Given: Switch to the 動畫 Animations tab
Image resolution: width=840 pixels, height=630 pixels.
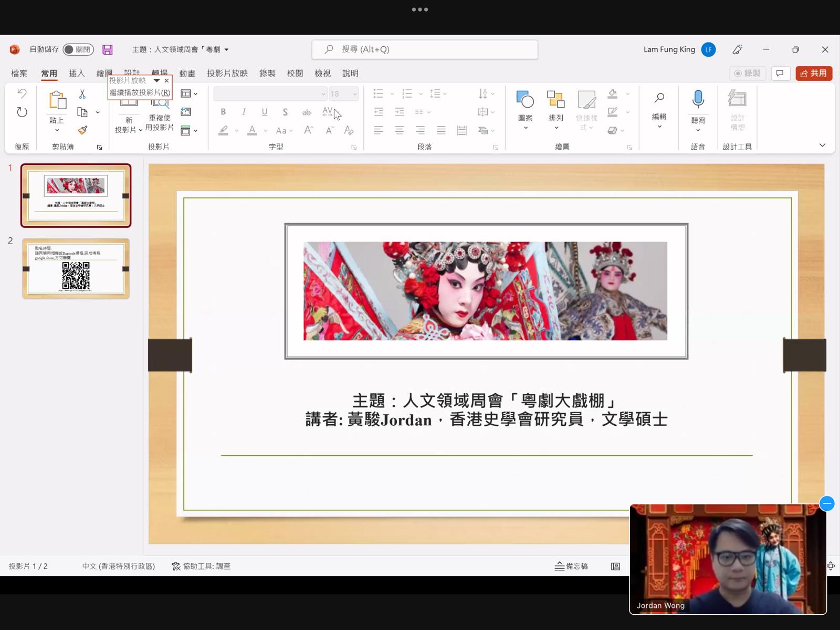Looking at the screenshot, I should [187, 73].
